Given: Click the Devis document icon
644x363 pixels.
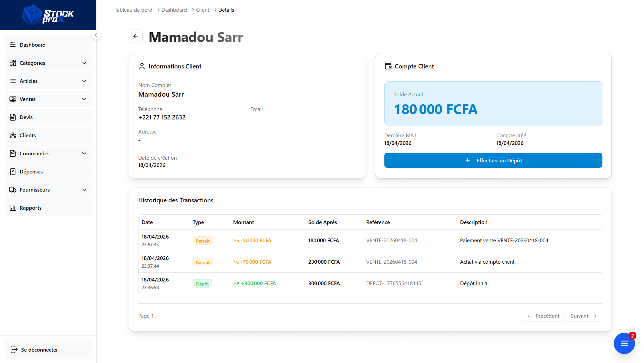Looking at the screenshot, I should (x=13, y=117).
